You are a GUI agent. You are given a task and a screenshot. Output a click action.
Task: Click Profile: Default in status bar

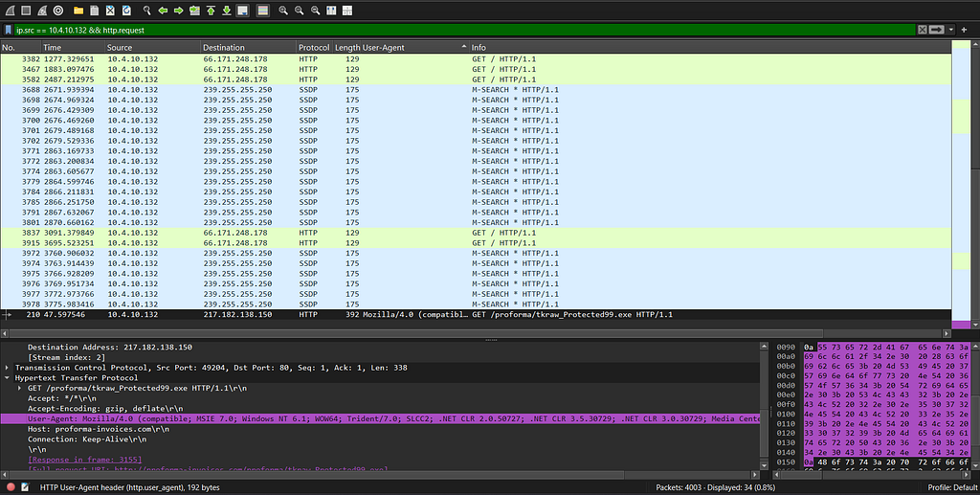(x=952, y=487)
